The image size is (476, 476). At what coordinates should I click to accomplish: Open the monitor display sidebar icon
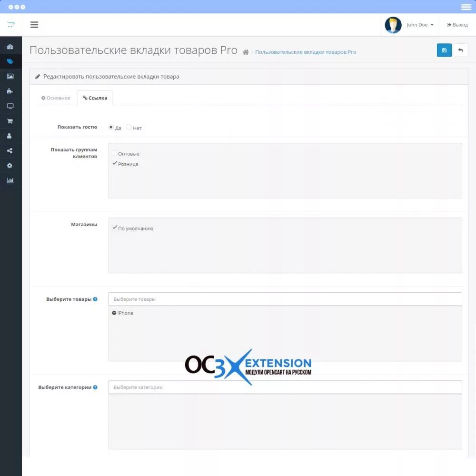point(10,106)
